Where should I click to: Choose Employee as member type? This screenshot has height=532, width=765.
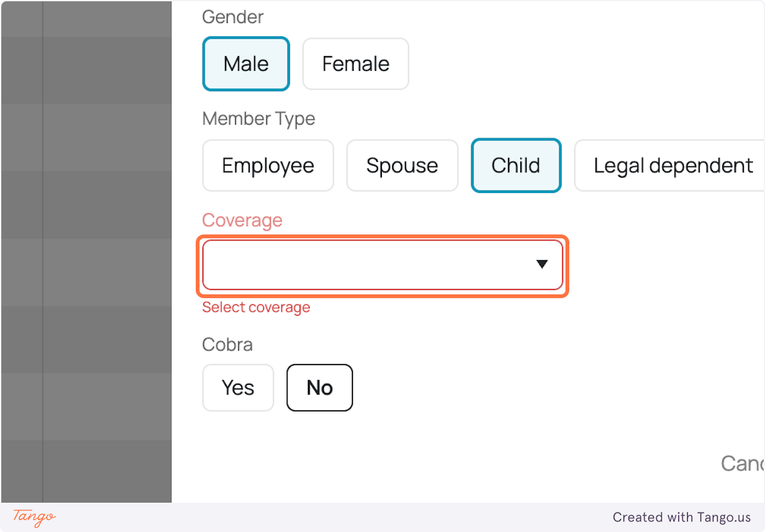click(268, 165)
